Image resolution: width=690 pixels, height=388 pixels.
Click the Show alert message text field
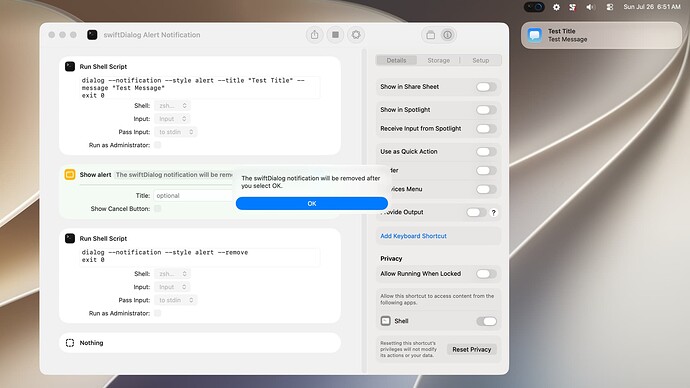tap(173, 175)
